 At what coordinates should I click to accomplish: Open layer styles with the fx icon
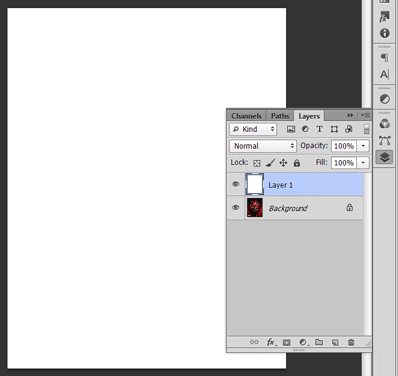[x=271, y=342]
